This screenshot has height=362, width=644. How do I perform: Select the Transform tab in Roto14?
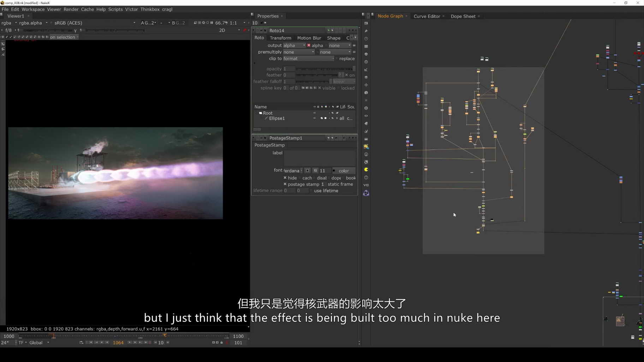tap(280, 38)
